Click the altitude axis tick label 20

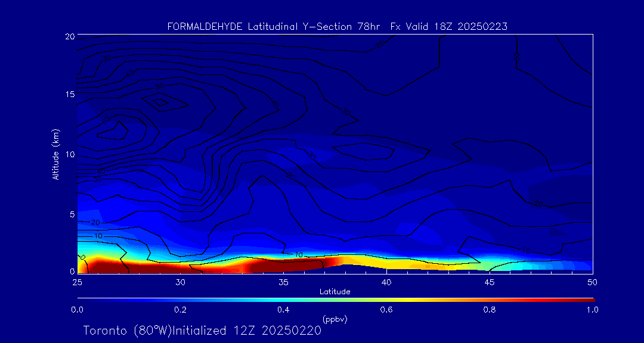[70, 36]
